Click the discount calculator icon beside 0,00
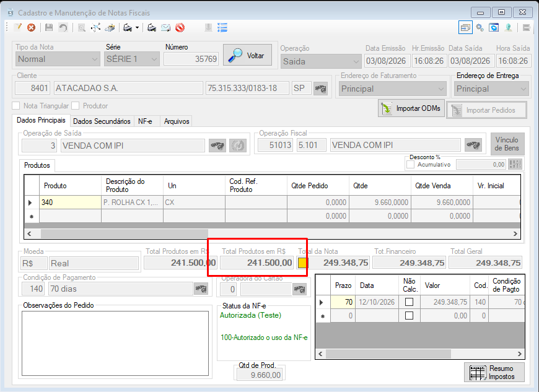This screenshot has width=539, height=392. click(515, 164)
